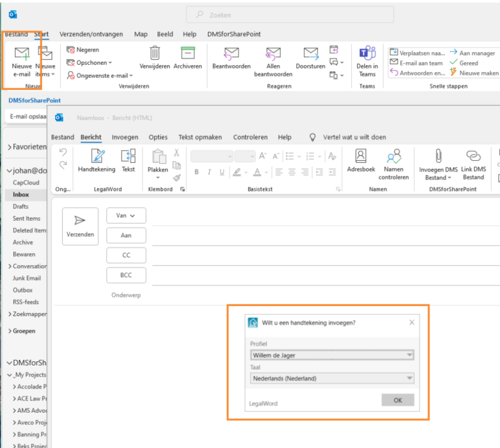Image resolution: width=500 pixels, height=448 pixels.
Task: Close the handtekening invoegen dialog
Action: click(411, 322)
